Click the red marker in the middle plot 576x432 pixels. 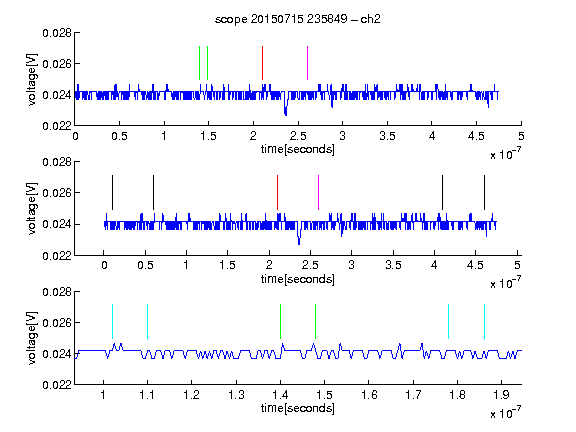click(277, 192)
